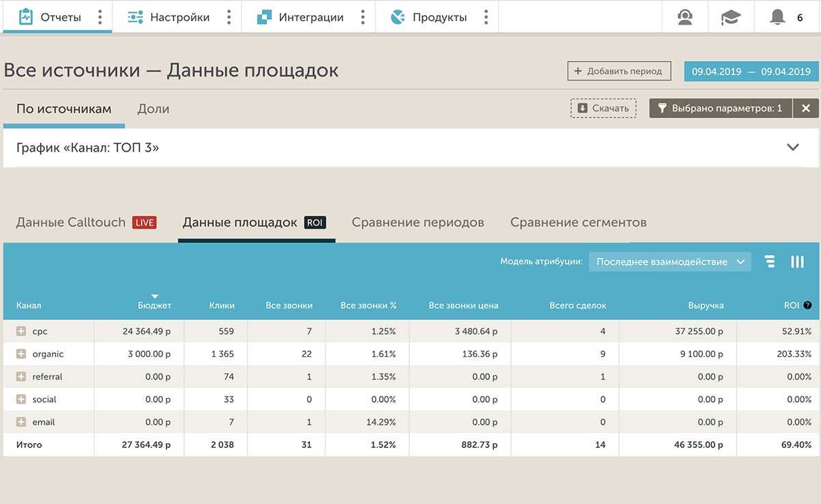Open the date range picker 09.04.2019

[x=751, y=71]
